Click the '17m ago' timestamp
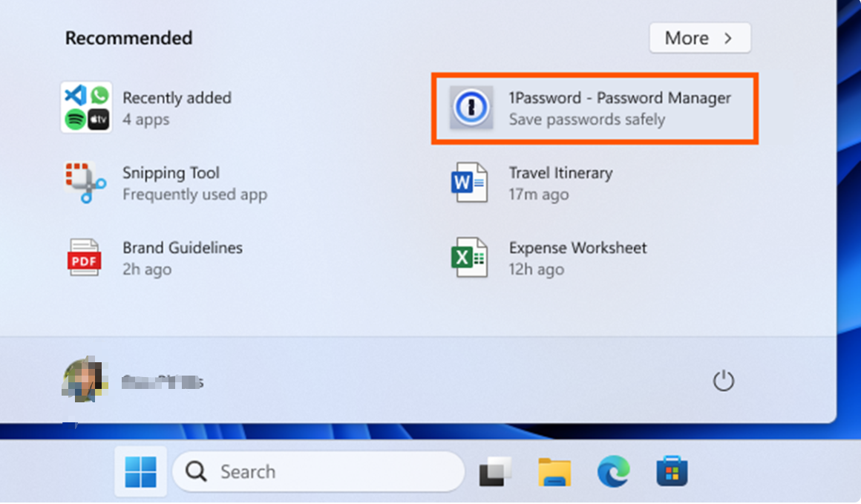The image size is (861, 504). click(539, 194)
